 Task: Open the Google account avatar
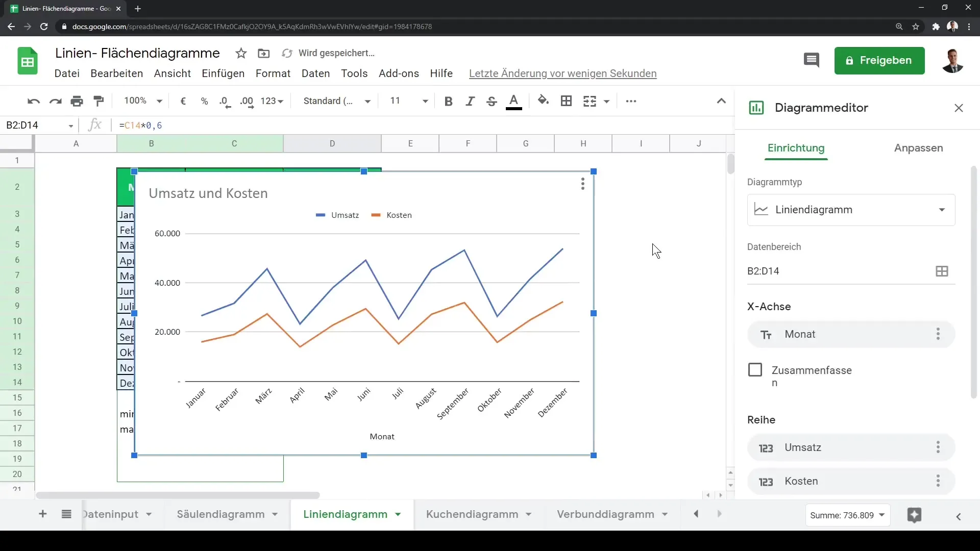click(x=952, y=61)
